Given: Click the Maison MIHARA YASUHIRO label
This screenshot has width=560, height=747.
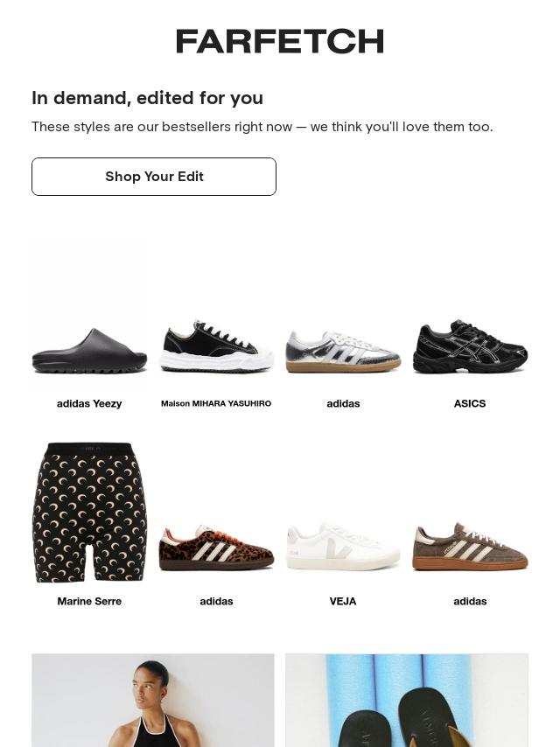Looking at the screenshot, I should point(216,403).
